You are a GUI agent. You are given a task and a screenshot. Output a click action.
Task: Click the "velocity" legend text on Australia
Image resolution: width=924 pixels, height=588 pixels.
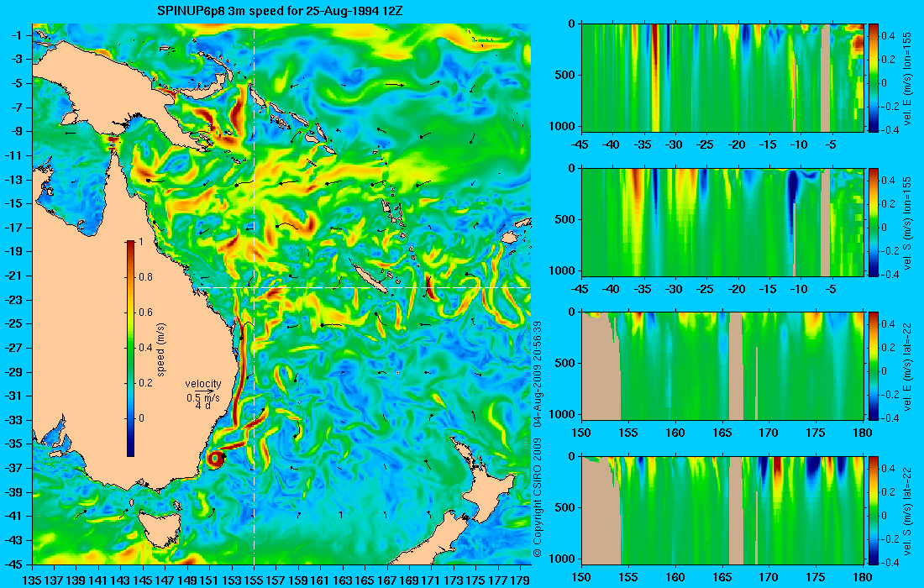pos(202,384)
